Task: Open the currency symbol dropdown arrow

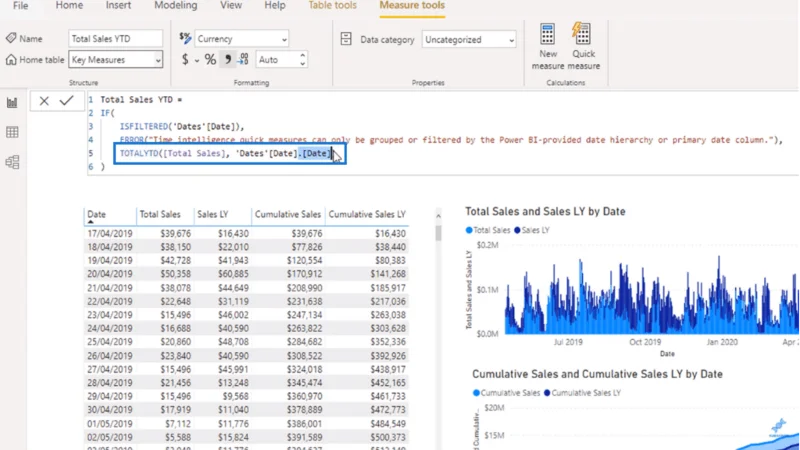Action: (196, 60)
